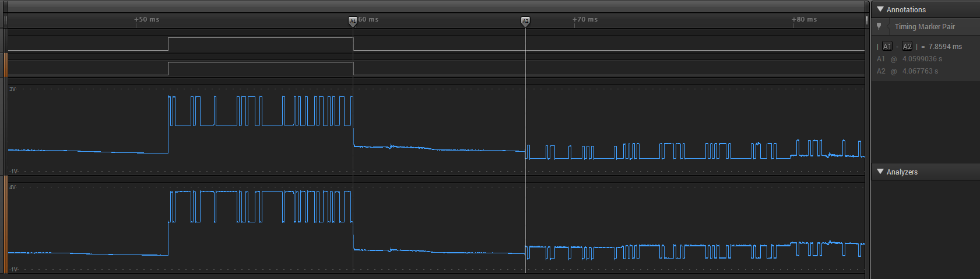Click the A1 timing marker flag
Viewport: 980px width, 279px height.
point(353,21)
